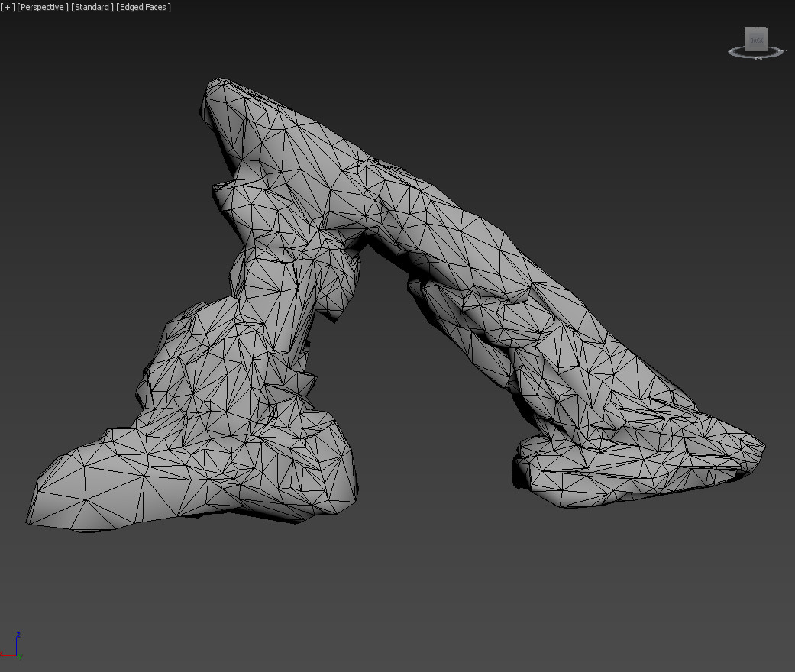Click the left edge of the ViewCube

[x=746, y=40]
